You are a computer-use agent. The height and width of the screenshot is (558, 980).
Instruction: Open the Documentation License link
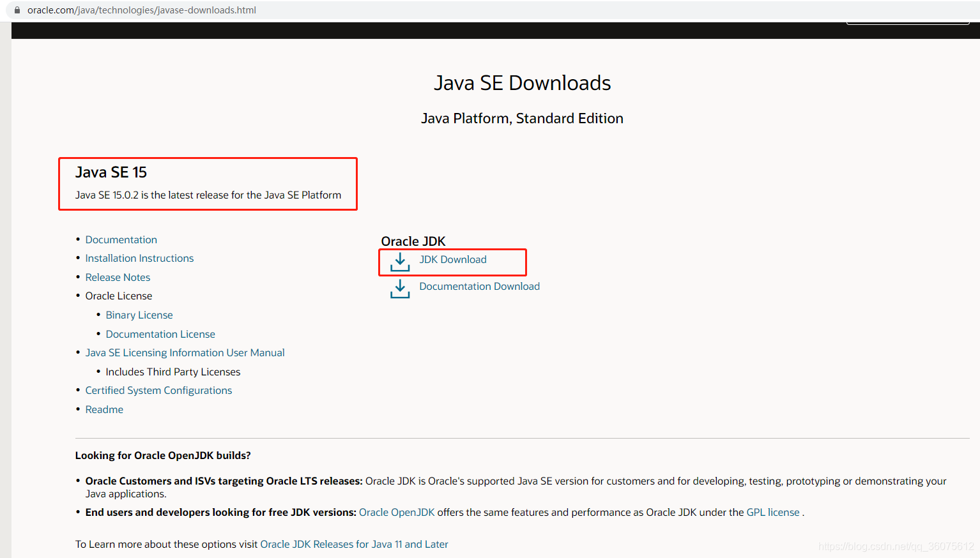tap(160, 334)
